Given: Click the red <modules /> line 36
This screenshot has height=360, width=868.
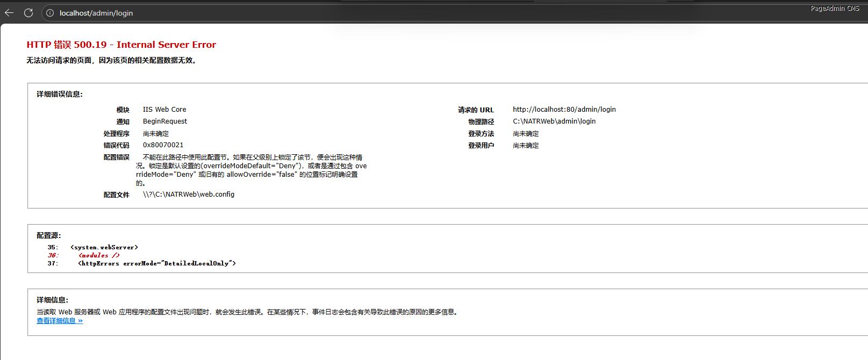Looking at the screenshot, I should [99, 255].
